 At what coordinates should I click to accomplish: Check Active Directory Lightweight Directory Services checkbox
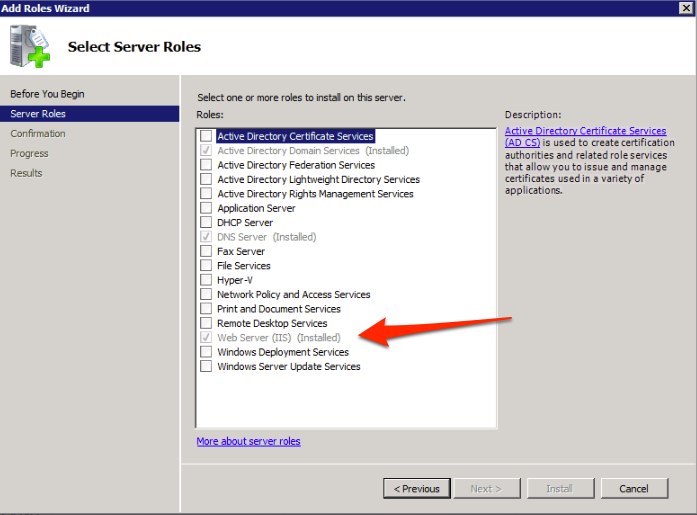(x=206, y=179)
